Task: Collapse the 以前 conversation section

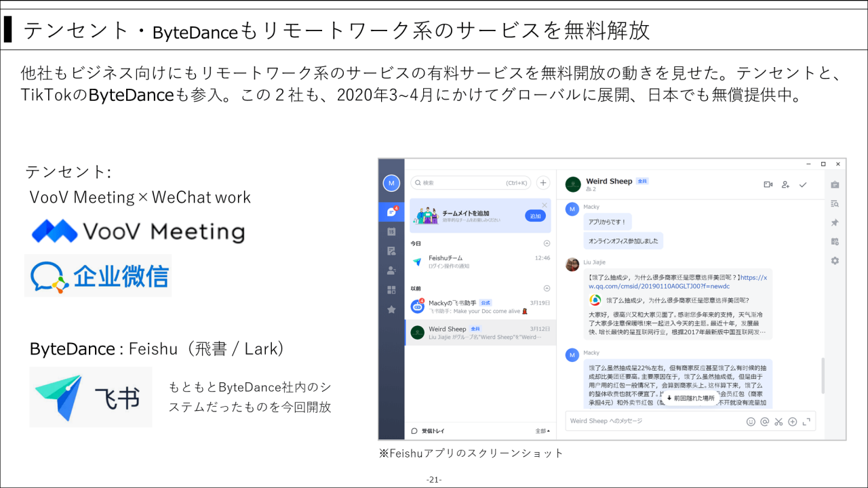Action: [x=546, y=289]
